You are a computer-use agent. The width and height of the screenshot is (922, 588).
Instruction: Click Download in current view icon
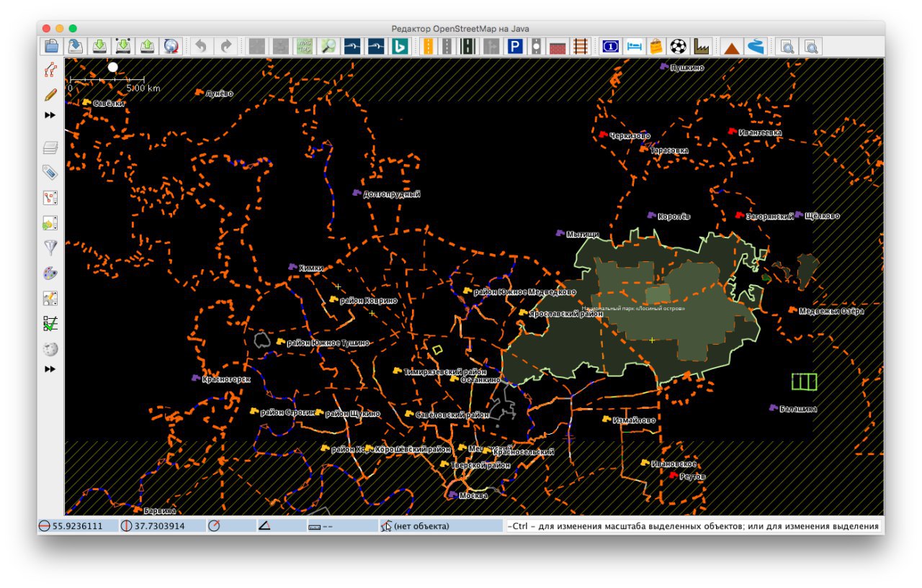click(123, 47)
